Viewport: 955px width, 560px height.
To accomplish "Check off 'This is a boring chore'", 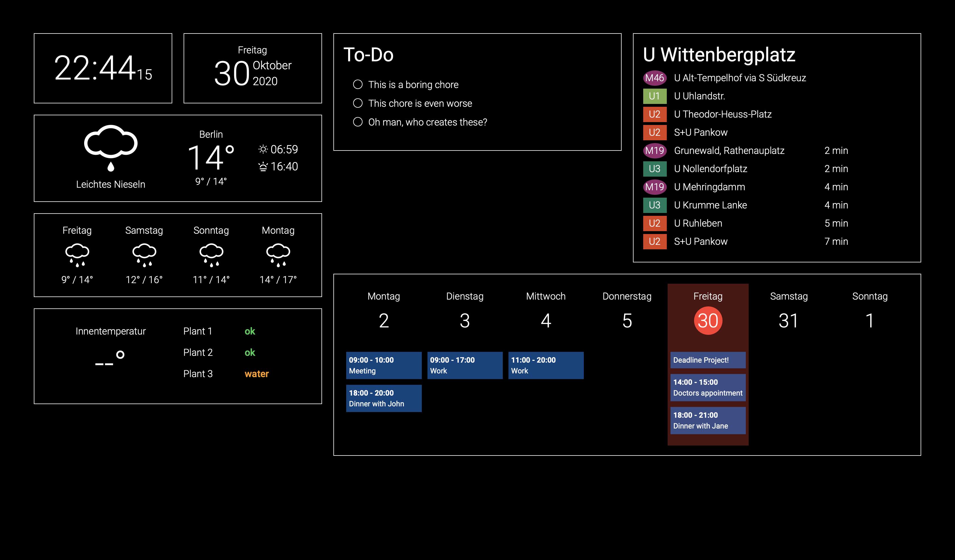I will tap(358, 84).
